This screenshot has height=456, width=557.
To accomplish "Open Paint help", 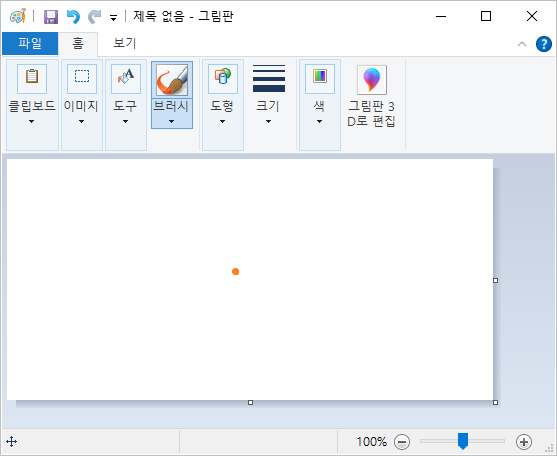I will (544, 44).
